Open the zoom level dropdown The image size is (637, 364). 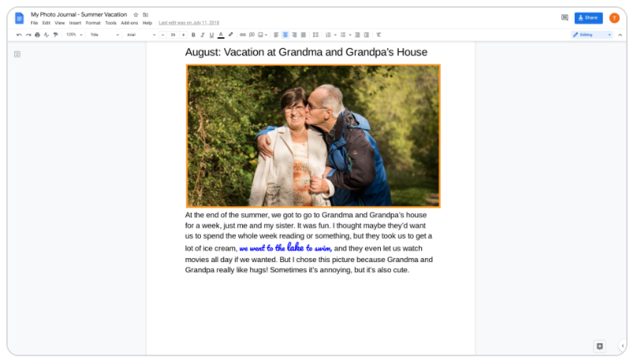[x=74, y=35]
